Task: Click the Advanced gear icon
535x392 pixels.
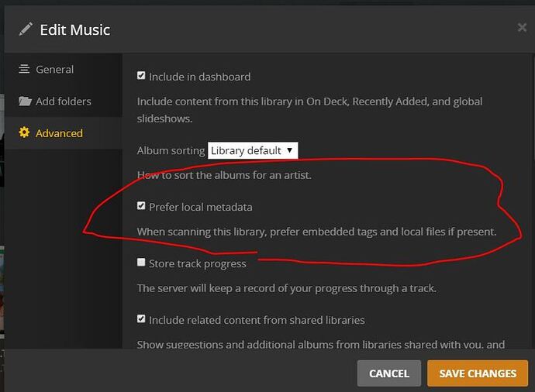Action: click(25, 133)
